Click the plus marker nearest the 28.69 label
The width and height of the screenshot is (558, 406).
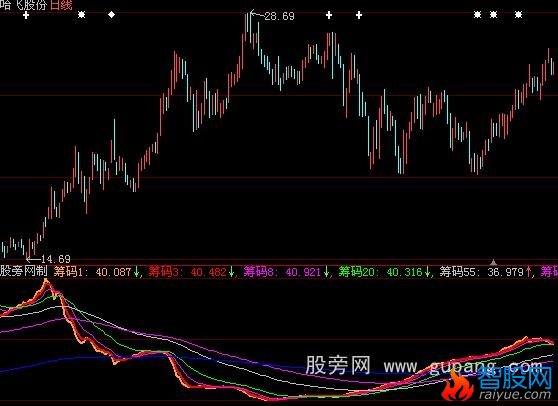click(329, 15)
